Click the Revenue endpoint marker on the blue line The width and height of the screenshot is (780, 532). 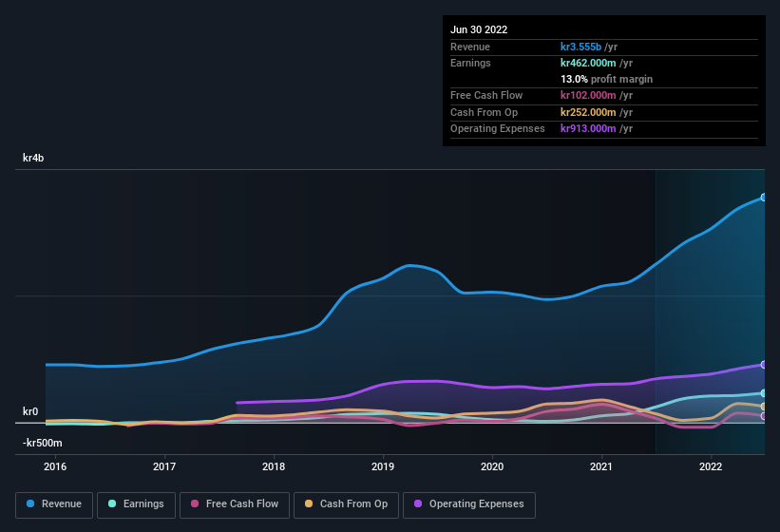pyautogui.click(x=764, y=198)
